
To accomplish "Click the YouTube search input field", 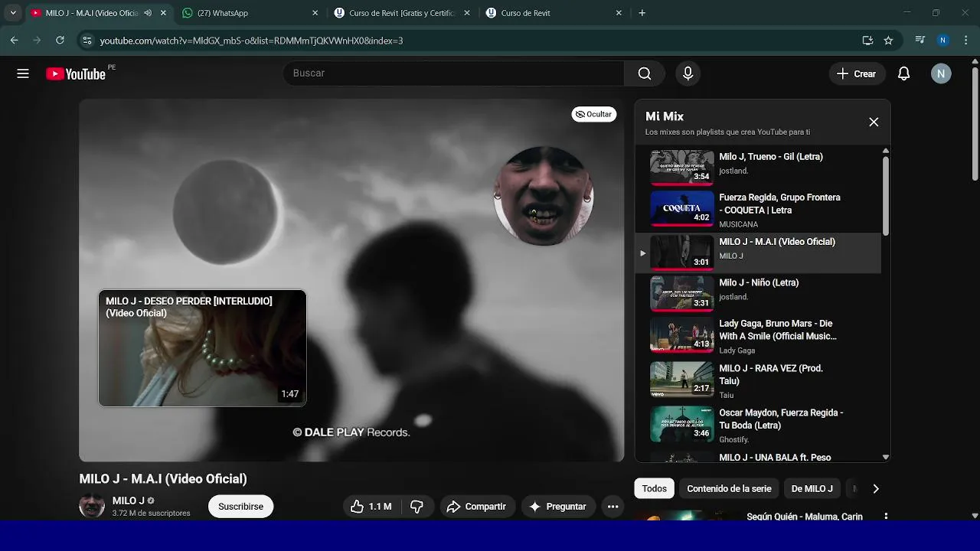I will [x=453, y=73].
